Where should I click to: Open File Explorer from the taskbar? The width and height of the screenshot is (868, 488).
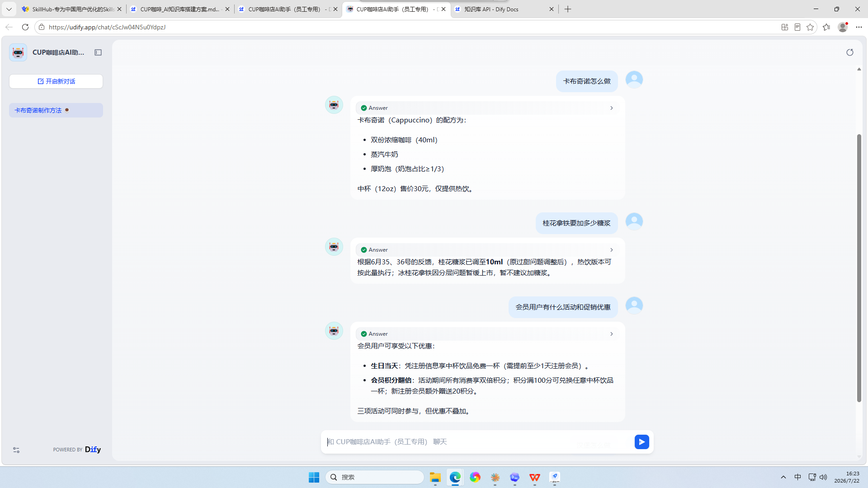pyautogui.click(x=435, y=477)
